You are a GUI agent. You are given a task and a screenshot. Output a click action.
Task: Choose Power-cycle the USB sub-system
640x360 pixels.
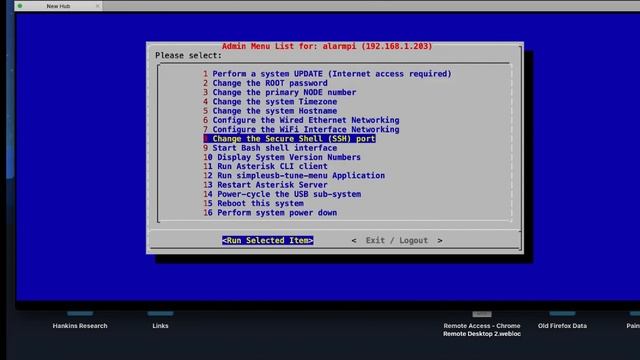282,194
